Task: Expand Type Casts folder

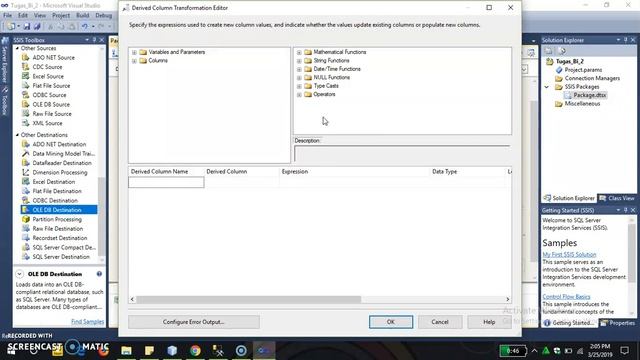Action: point(299,86)
